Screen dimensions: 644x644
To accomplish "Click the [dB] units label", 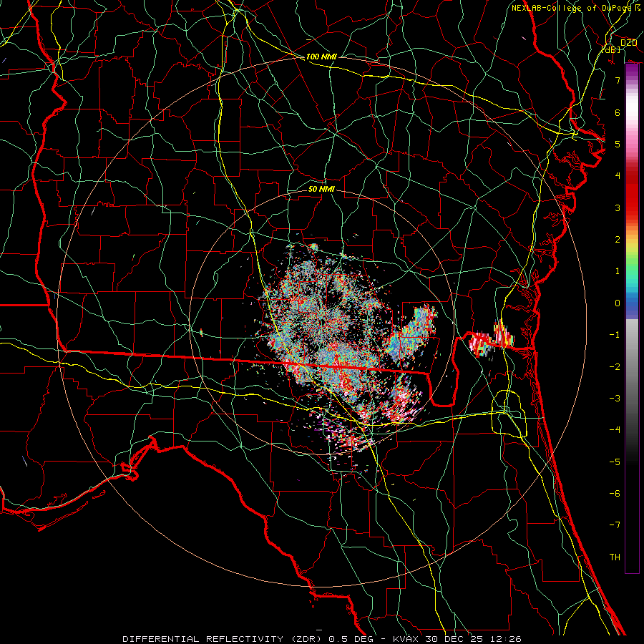I will (610, 49).
